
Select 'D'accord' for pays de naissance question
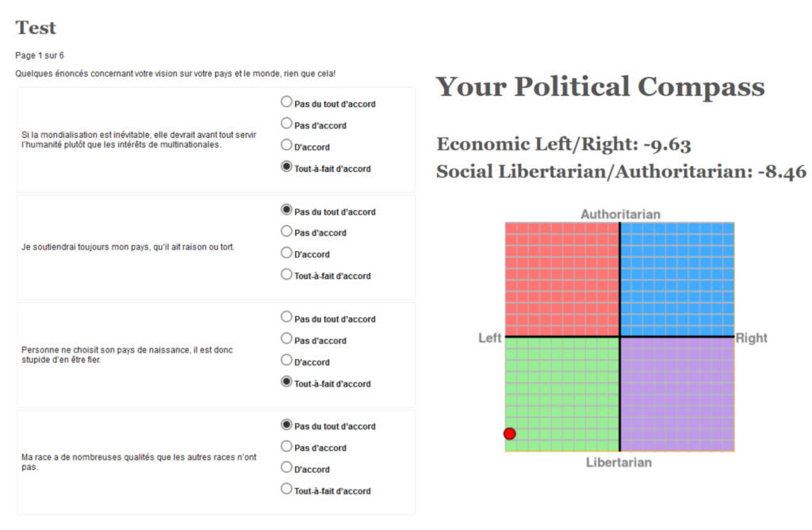pos(286,360)
